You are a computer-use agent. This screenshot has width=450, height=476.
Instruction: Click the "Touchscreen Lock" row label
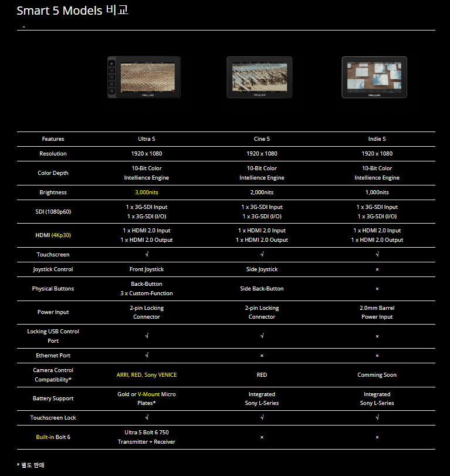[x=53, y=418]
